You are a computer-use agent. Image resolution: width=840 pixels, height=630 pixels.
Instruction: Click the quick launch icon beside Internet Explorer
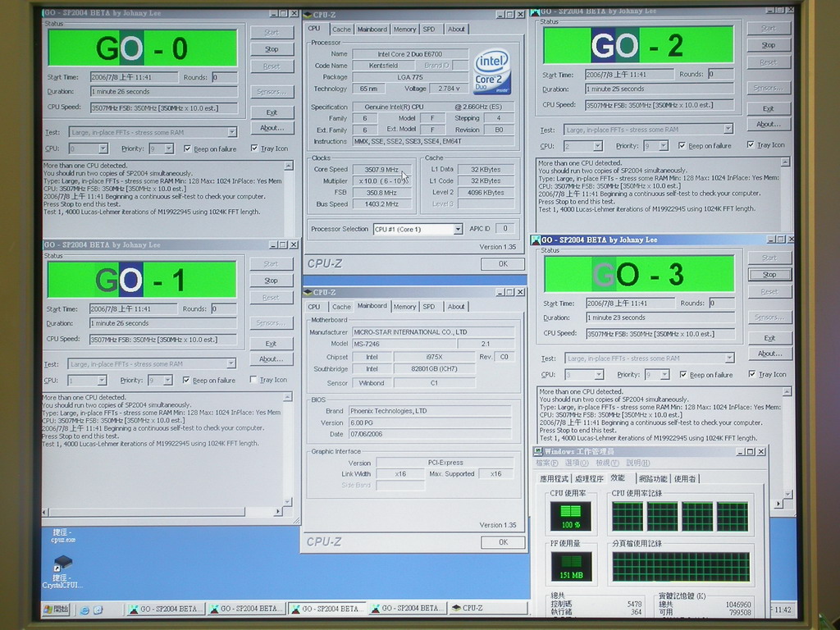pyautogui.click(x=98, y=609)
